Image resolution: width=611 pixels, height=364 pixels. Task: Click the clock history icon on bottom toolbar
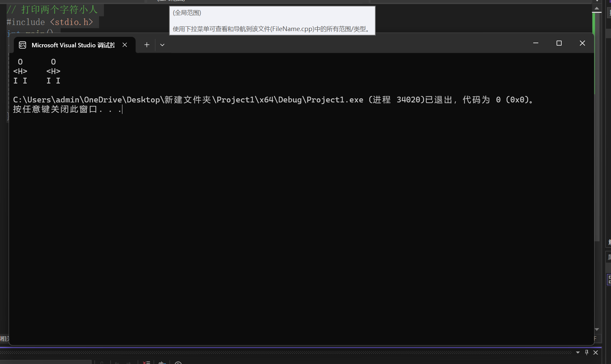click(x=179, y=363)
